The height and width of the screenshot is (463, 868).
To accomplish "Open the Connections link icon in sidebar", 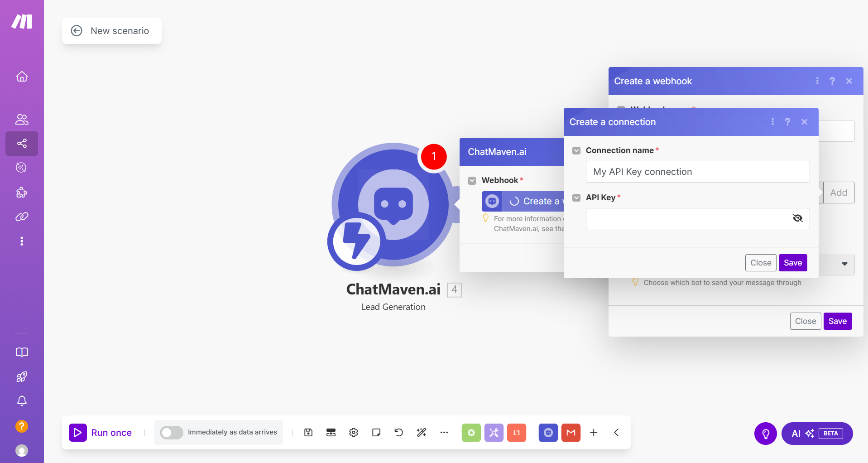I will click(x=22, y=217).
